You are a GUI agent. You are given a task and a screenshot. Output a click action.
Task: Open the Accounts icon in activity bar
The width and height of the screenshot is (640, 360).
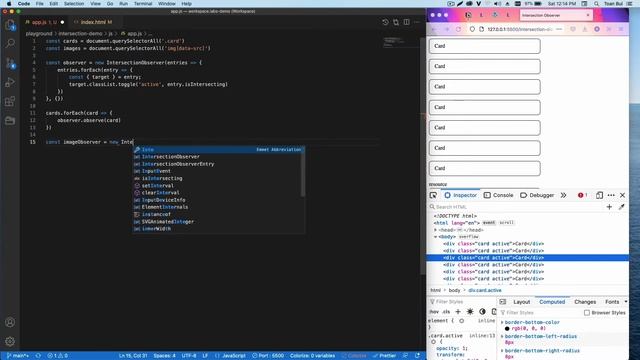click(10, 322)
